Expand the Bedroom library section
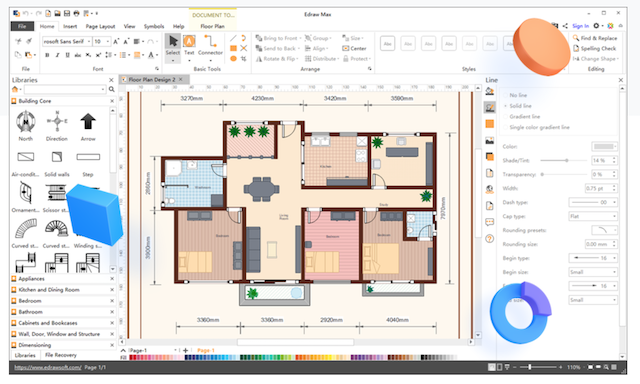Image resolution: width=640 pixels, height=384 pixels. pyautogui.click(x=62, y=301)
